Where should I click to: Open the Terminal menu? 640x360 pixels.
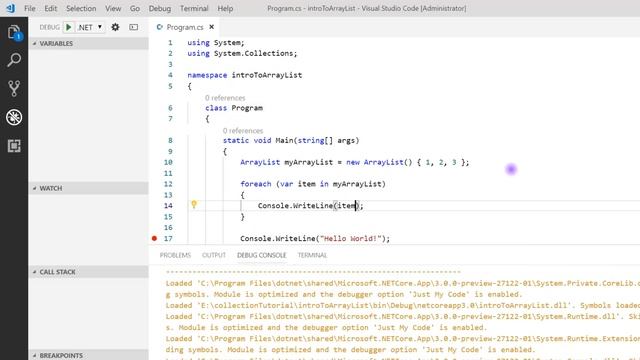[x=194, y=8]
